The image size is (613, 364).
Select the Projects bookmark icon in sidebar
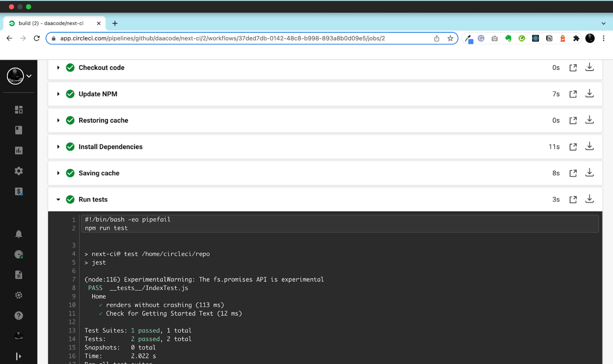[19, 130]
